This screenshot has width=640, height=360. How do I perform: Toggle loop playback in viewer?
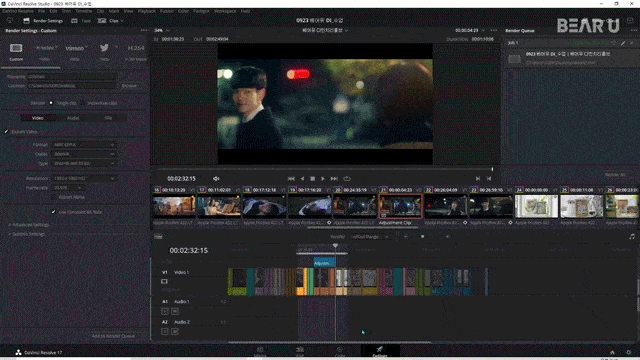pos(347,178)
